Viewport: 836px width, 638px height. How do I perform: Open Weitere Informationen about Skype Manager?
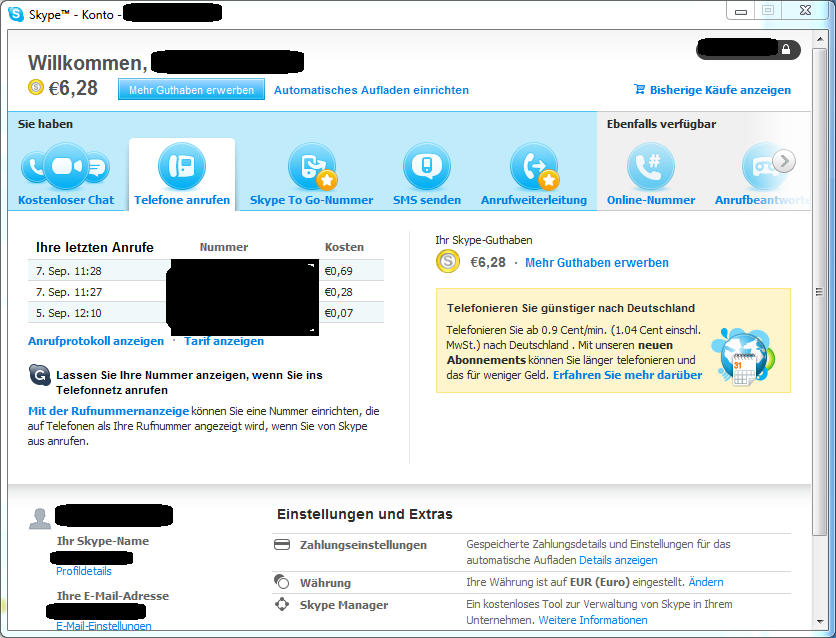[593, 620]
